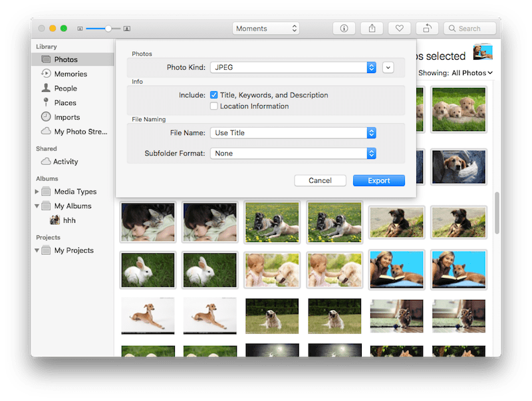The width and height of the screenshot is (532, 401).
Task: Click the Favorite heart icon
Action: pos(399,29)
